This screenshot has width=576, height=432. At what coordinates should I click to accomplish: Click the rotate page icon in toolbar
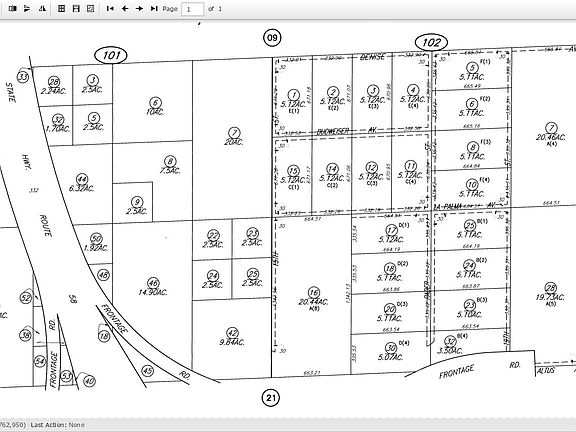13,8
